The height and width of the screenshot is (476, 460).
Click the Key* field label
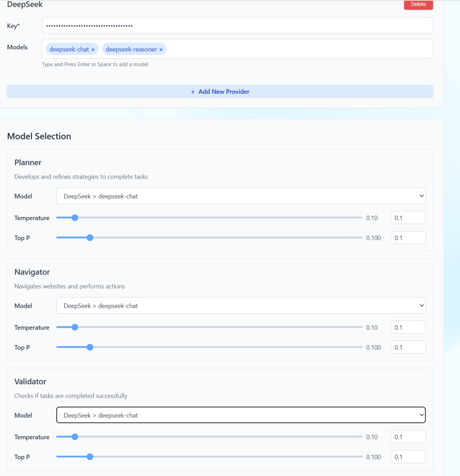point(13,26)
